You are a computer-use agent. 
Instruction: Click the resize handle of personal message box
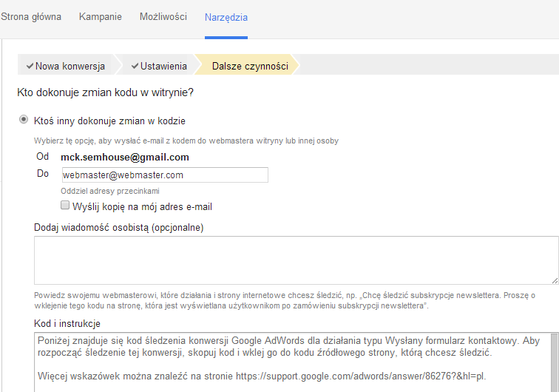[x=554, y=280]
